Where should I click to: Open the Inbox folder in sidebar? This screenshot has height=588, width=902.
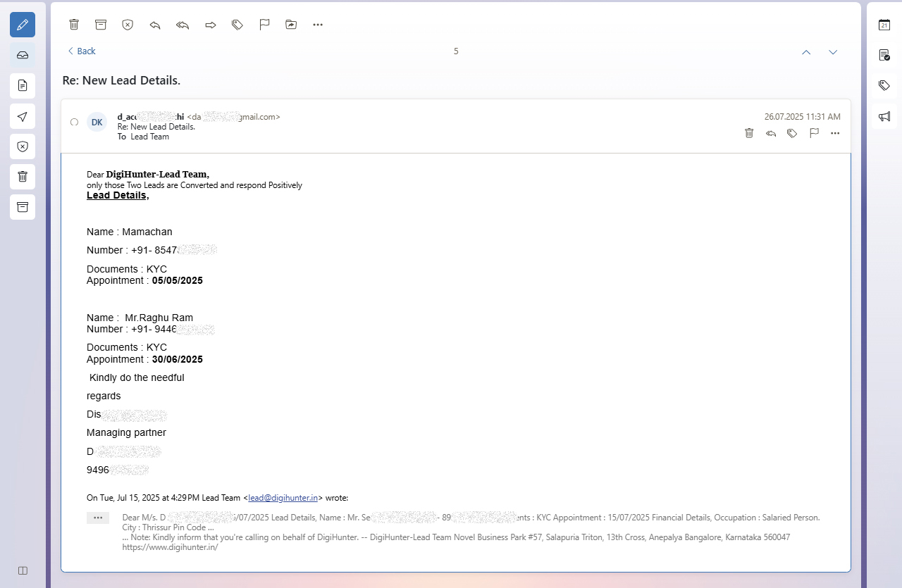pyautogui.click(x=23, y=55)
